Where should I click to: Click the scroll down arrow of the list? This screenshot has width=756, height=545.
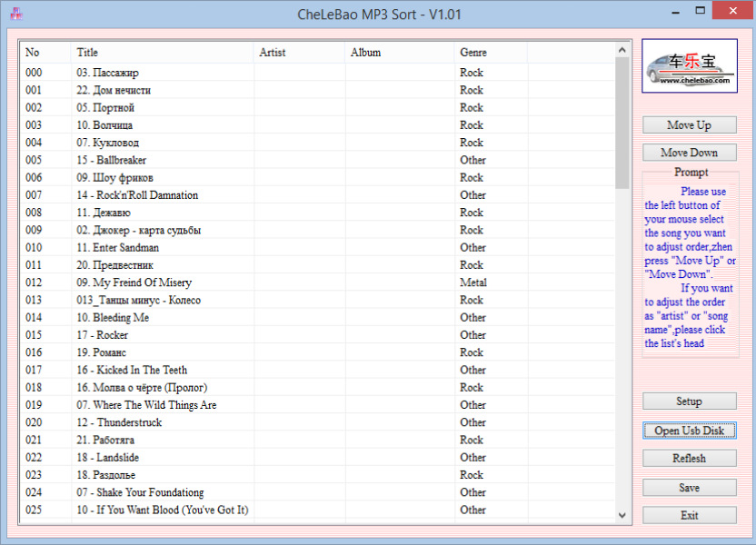point(622,515)
